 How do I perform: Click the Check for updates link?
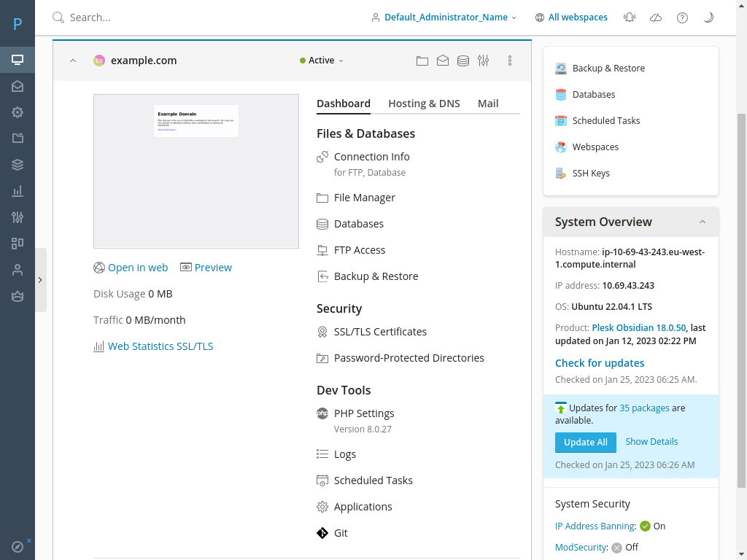pos(599,363)
